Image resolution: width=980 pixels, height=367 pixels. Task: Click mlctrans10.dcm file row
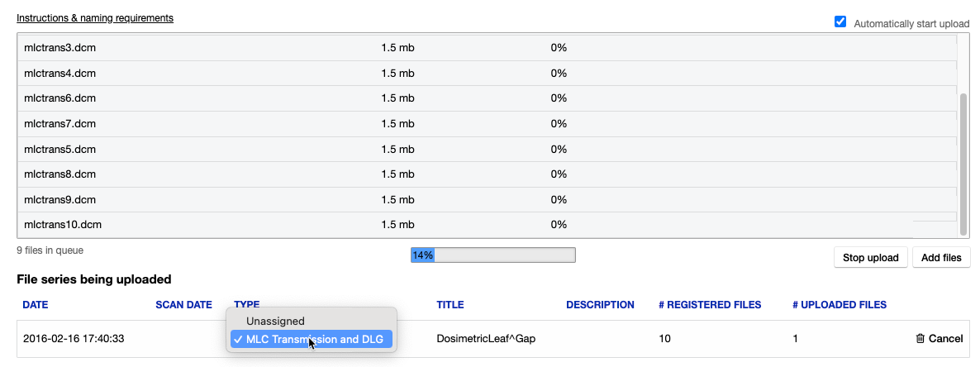(x=63, y=224)
